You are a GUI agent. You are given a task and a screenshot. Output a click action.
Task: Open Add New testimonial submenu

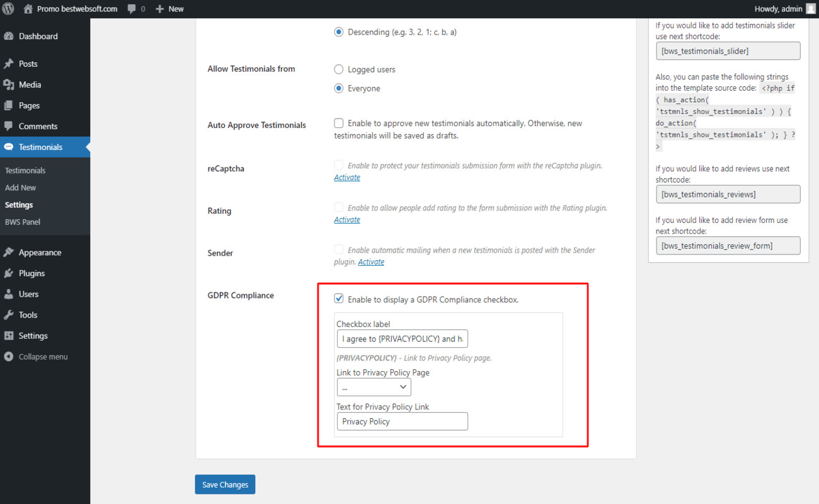[x=20, y=188]
